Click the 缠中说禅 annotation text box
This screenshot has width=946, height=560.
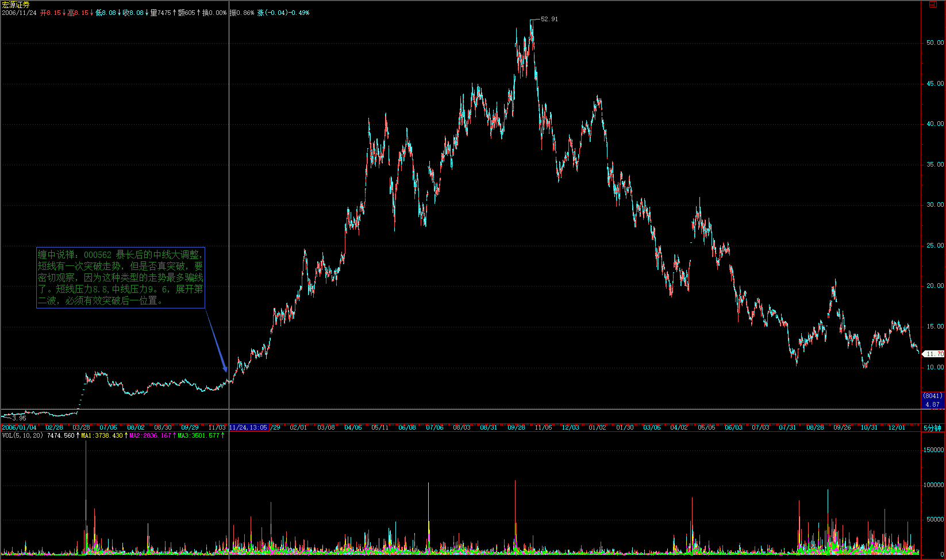[121, 277]
